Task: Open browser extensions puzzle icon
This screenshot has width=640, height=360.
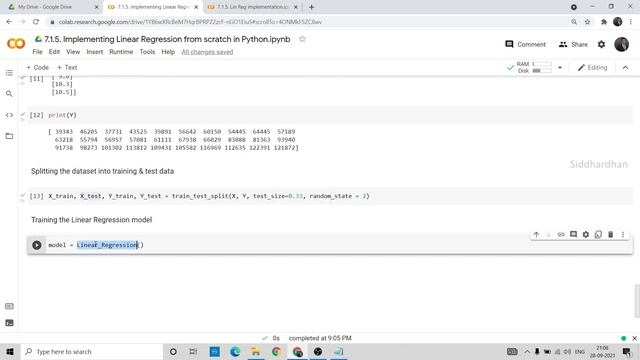Action: [x=604, y=22]
